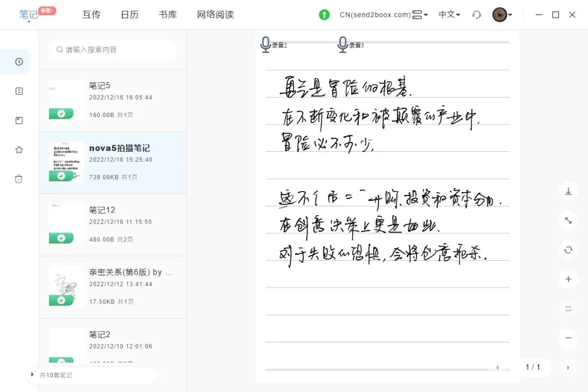588x392 pixels.
Task: Play the 录音3 microphone recording
Action: click(x=342, y=44)
